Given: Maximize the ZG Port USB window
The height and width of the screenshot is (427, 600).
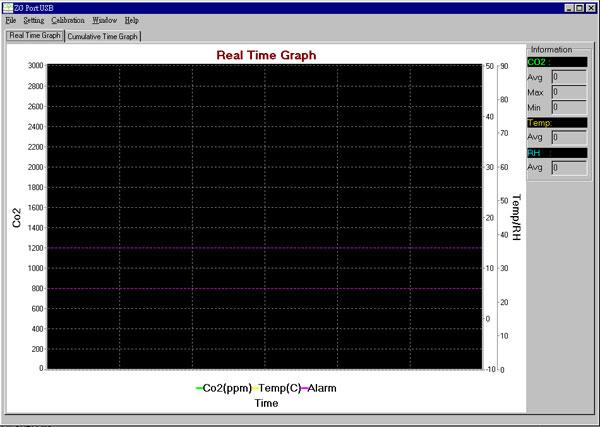Looking at the screenshot, I should pyautogui.click(x=580, y=7).
